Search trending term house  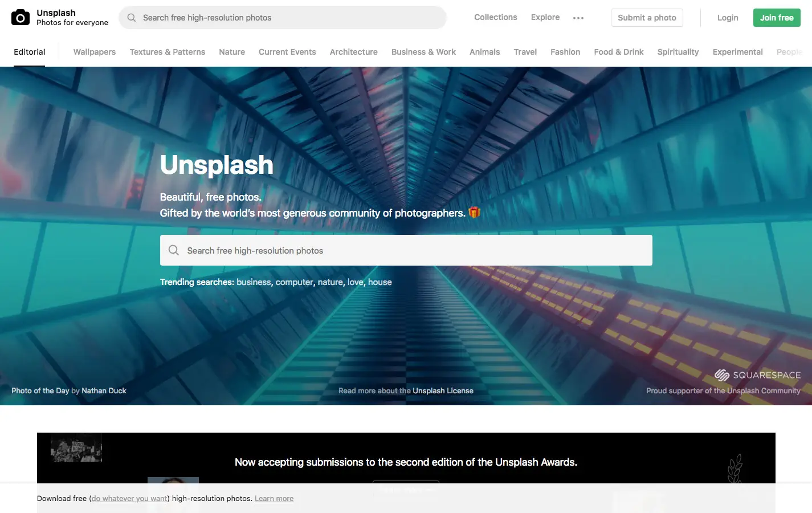click(380, 282)
